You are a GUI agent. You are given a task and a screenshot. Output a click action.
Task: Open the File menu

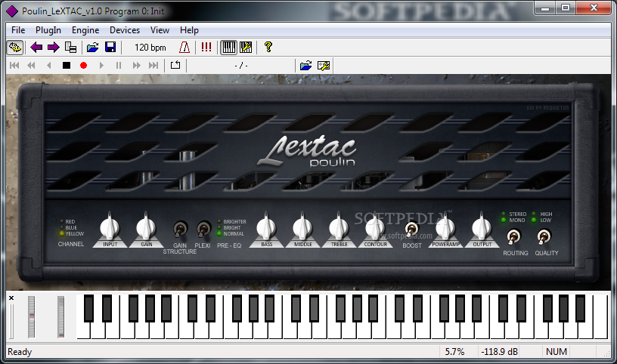pyautogui.click(x=18, y=30)
